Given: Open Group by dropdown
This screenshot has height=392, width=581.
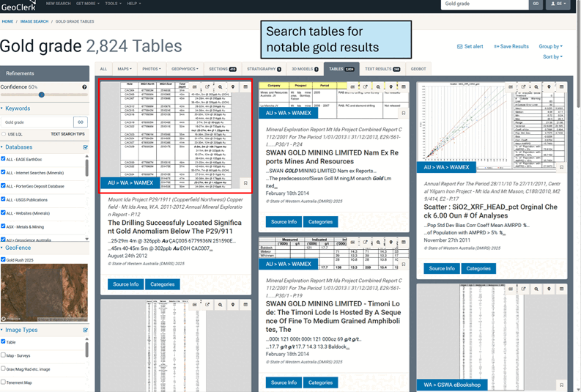Looking at the screenshot, I should (550, 46).
